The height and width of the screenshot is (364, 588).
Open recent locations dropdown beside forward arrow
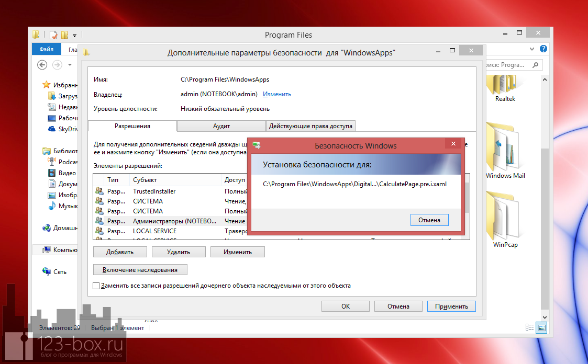pos(70,65)
